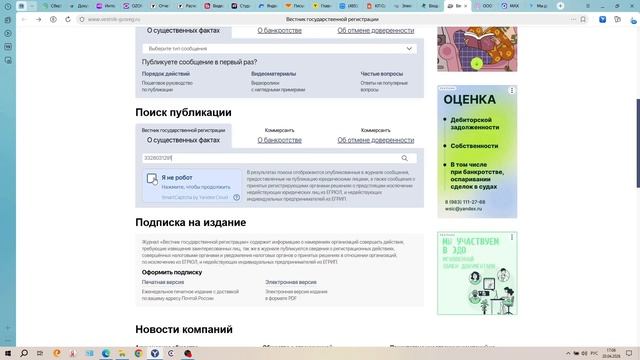Select 'О существенных фактах' tab under Поиск публикации
640x360 pixels.
click(183, 140)
